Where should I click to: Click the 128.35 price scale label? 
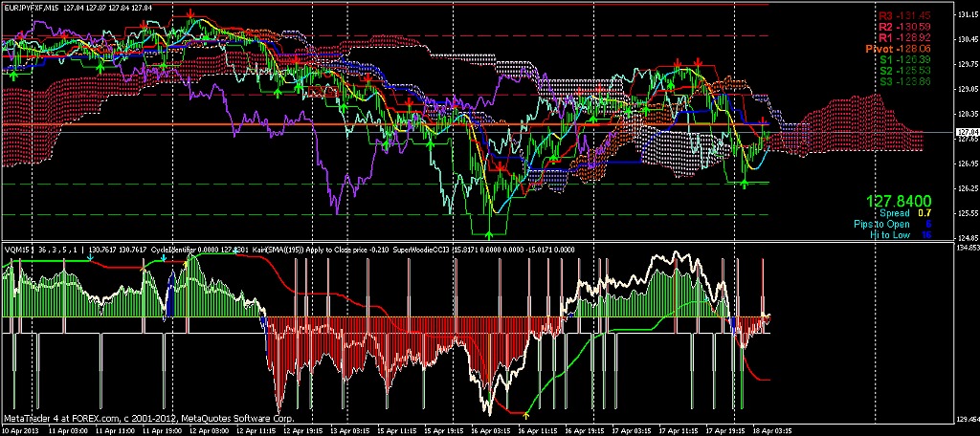coord(967,114)
